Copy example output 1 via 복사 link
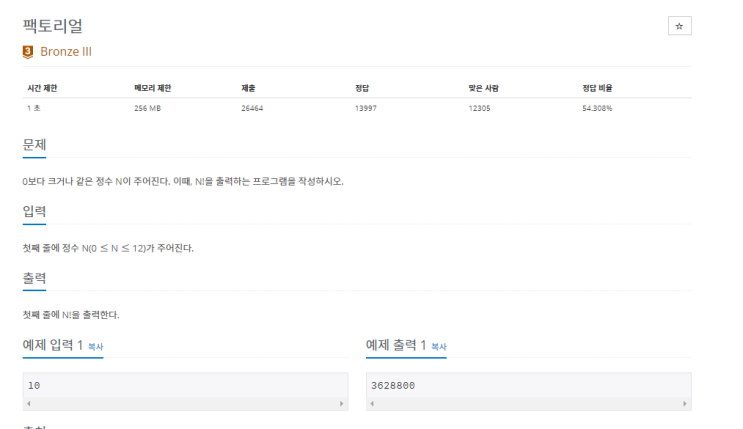This screenshot has height=429, width=743. (439, 347)
